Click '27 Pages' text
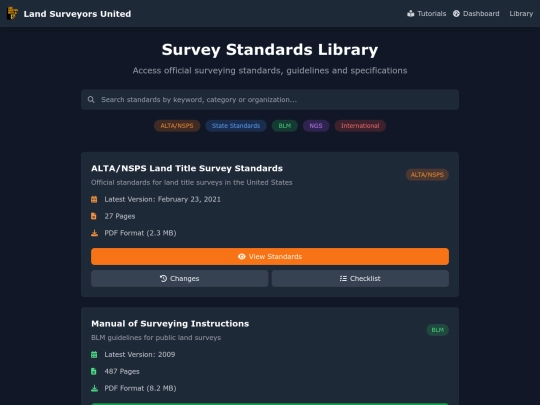Viewport: 540px width, 405px height. [x=120, y=216]
